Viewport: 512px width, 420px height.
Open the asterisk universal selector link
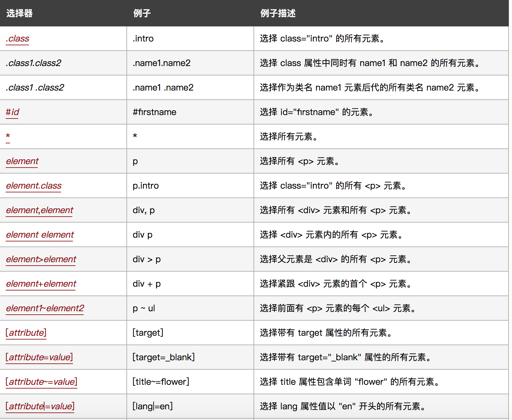click(8, 136)
